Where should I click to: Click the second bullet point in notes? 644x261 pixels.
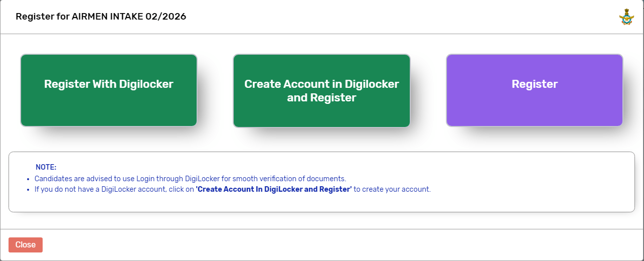[28, 190]
